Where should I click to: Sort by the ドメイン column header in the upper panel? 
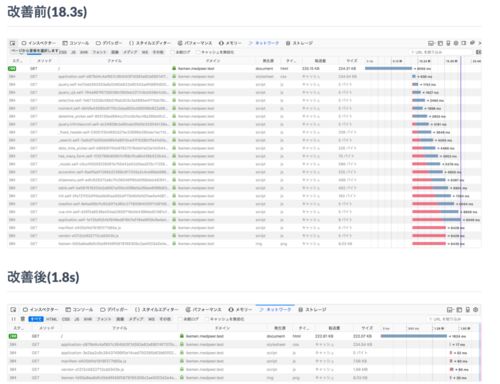click(x=213, y=61)
